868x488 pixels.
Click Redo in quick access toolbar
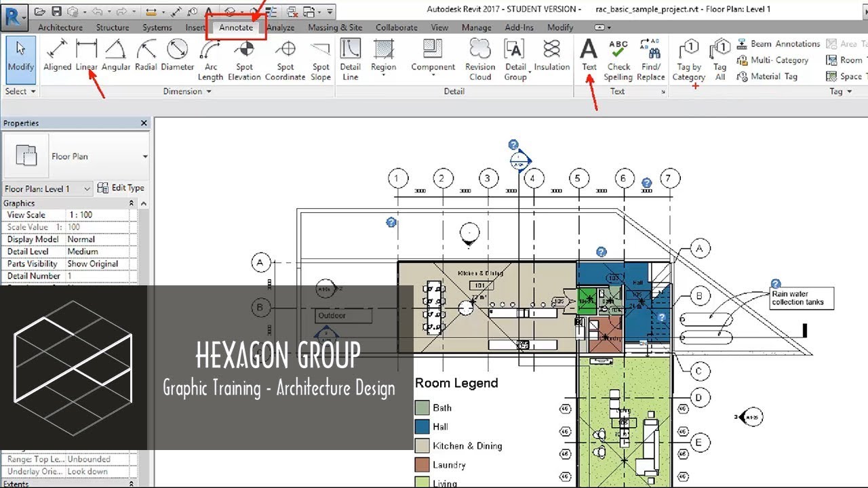(122, 12)
